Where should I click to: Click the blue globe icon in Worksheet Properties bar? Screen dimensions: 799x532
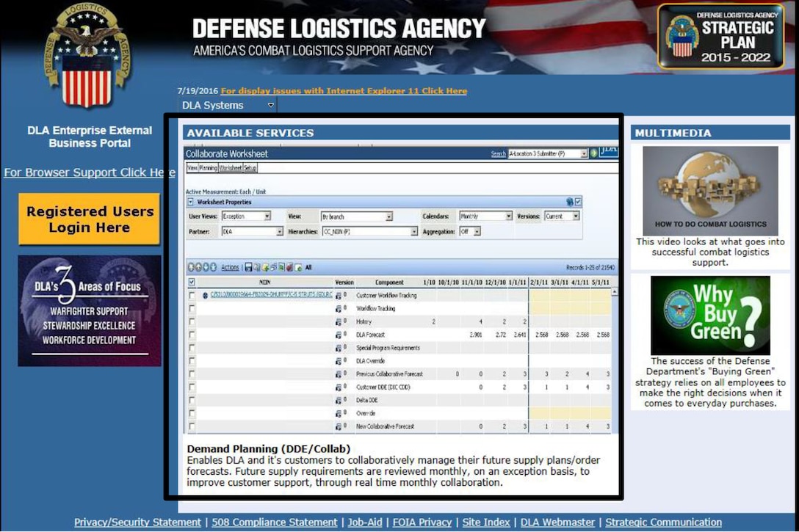coord(570,202)
